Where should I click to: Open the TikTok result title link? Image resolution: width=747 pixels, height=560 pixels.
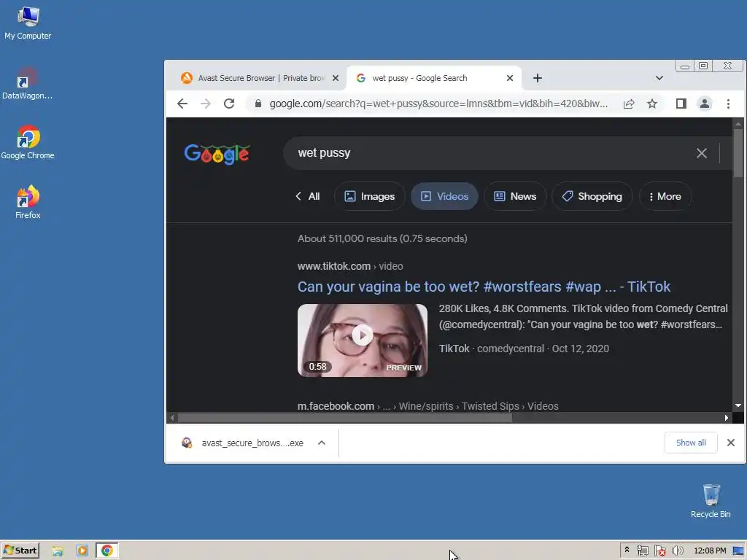tap(484, 287)
